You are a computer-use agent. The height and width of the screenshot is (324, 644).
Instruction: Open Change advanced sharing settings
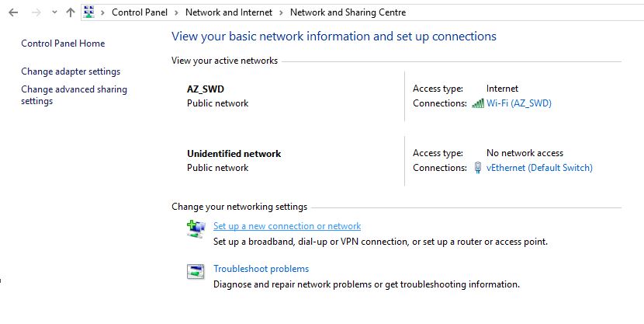(74, 95)
